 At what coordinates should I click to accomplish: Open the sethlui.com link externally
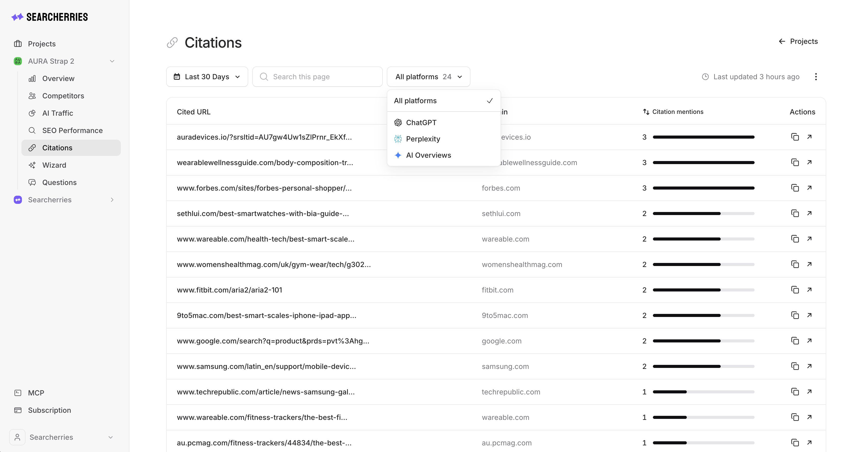point(809,213)
